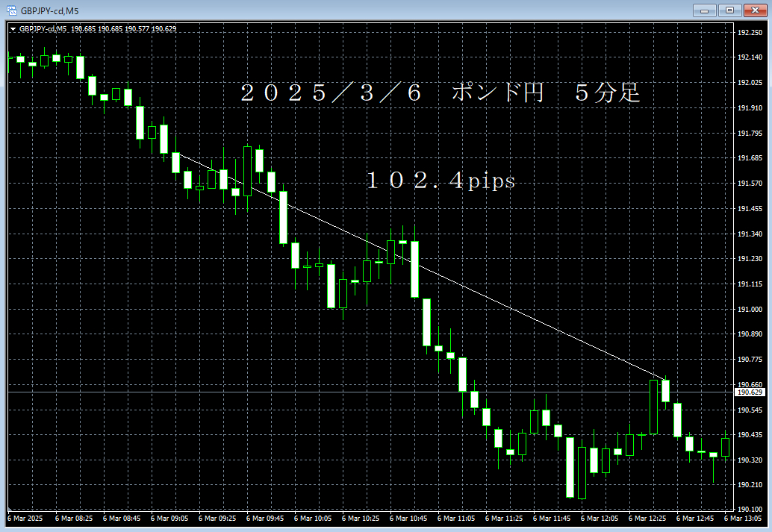Screen dimensions: 772x532
Task: Click the 191.455 price scale value
Action: click(750, 209)
